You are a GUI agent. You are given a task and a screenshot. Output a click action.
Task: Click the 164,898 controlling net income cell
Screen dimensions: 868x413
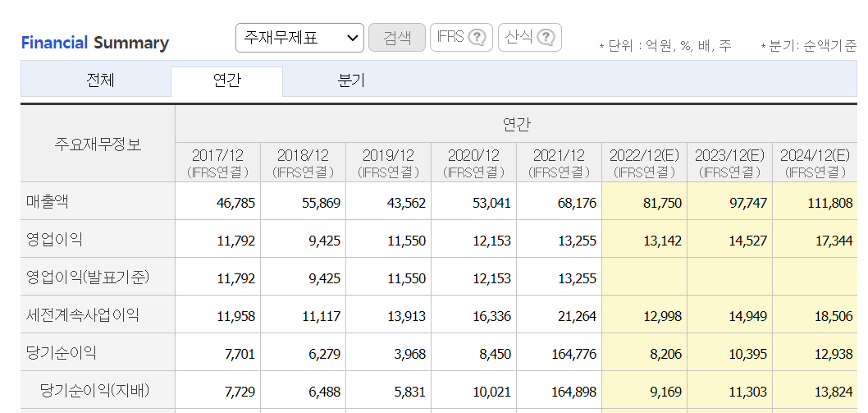[x=559, y=390]
